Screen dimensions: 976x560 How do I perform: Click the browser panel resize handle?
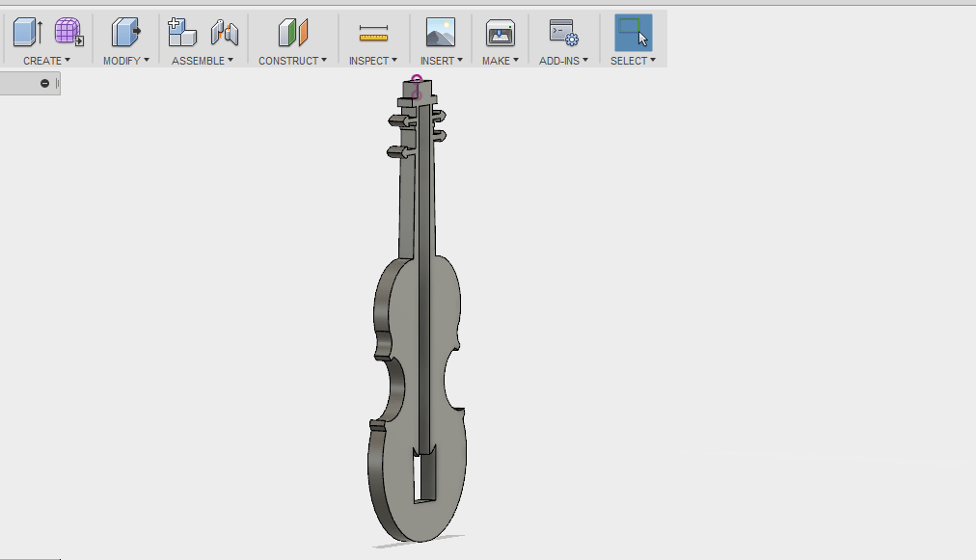pyautogui.click(x=57, y=84)
